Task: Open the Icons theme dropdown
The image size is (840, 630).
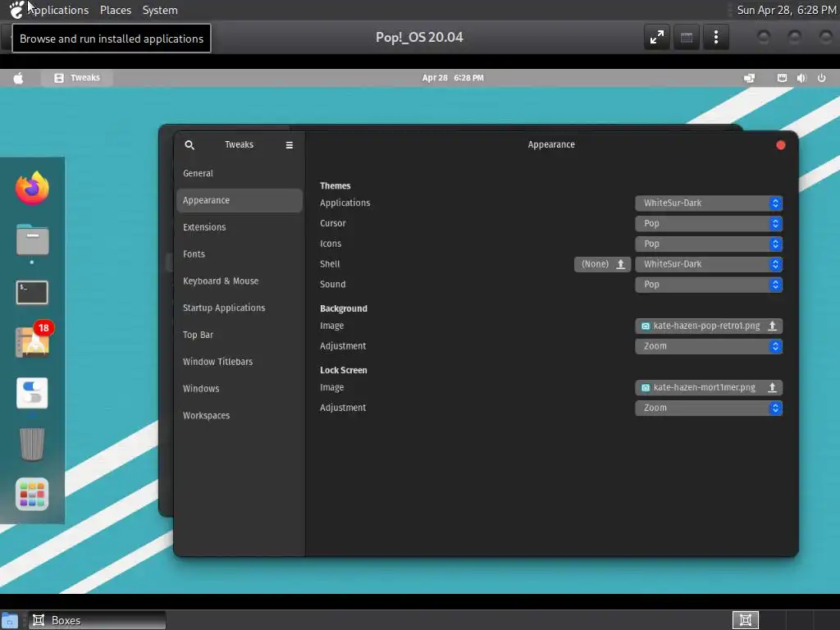Action: (x=709, y=244)
